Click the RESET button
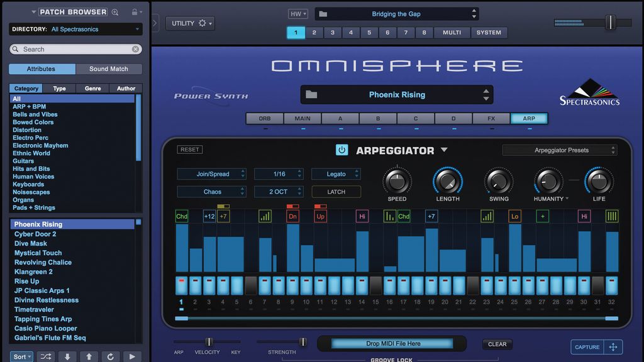The image size is (644, 362). (189, 150)
